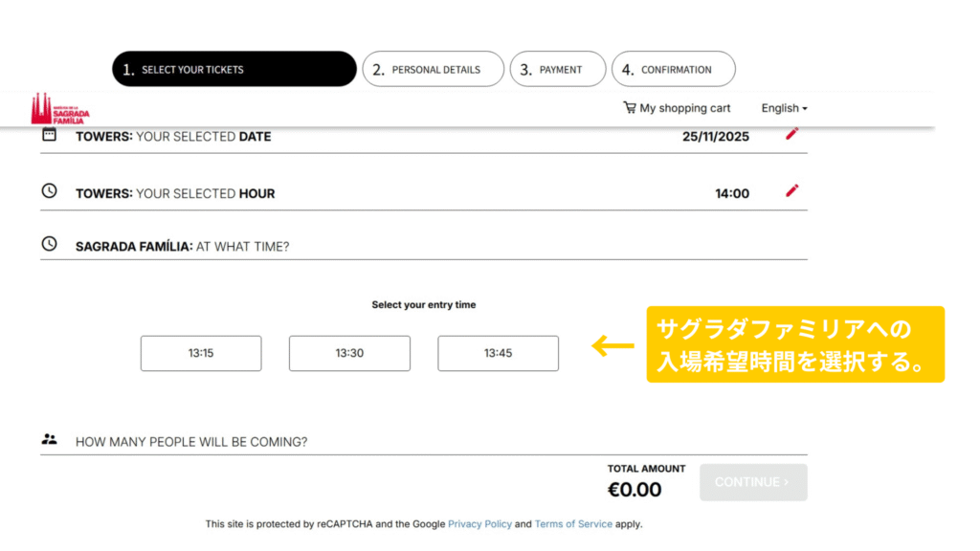Select the 13:15 entry time

pos(201,353)
